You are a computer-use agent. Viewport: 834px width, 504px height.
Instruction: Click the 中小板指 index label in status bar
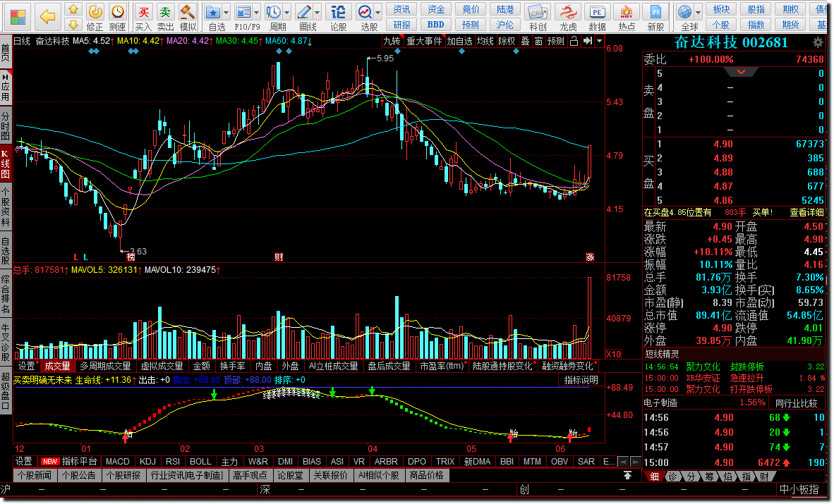(x=799, y=489)
